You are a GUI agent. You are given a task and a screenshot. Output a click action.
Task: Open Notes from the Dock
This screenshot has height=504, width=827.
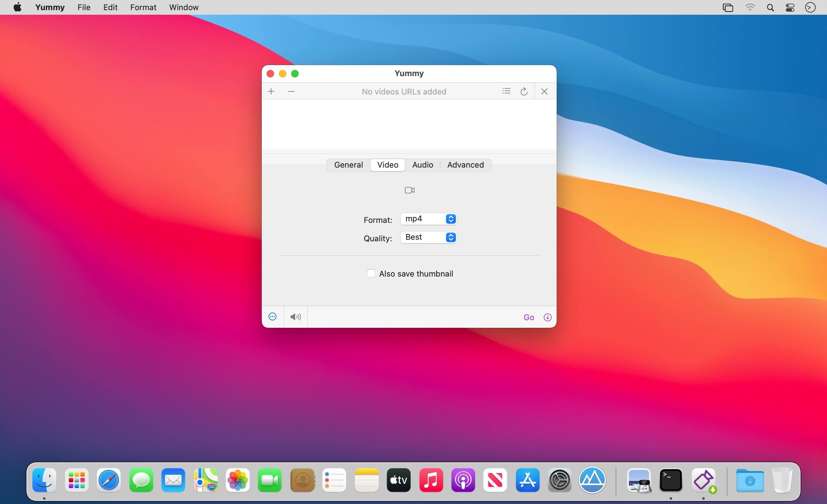coord(366,480)
